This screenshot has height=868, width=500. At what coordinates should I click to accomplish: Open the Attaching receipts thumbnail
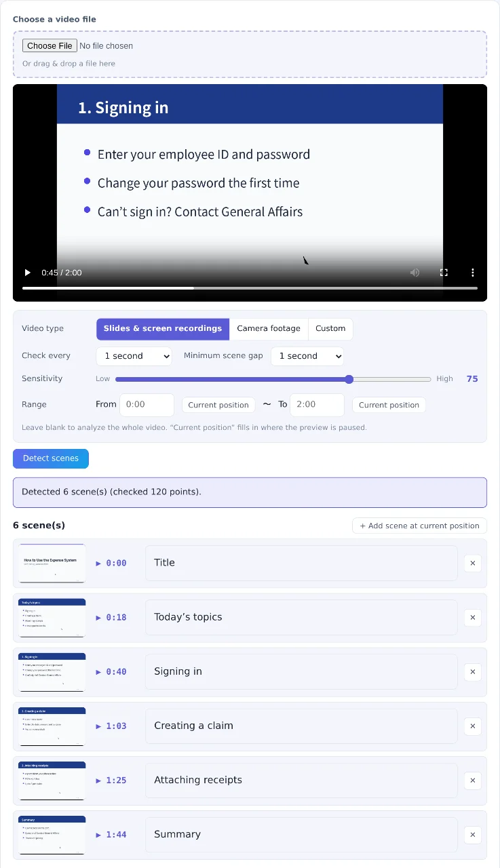coord(52,780)
